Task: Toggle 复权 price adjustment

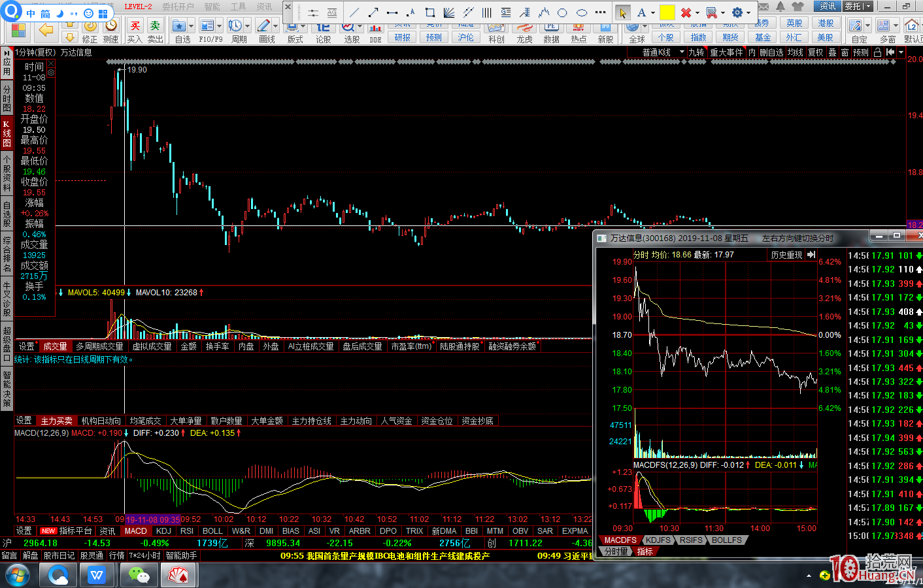Action: coord(815,52)
